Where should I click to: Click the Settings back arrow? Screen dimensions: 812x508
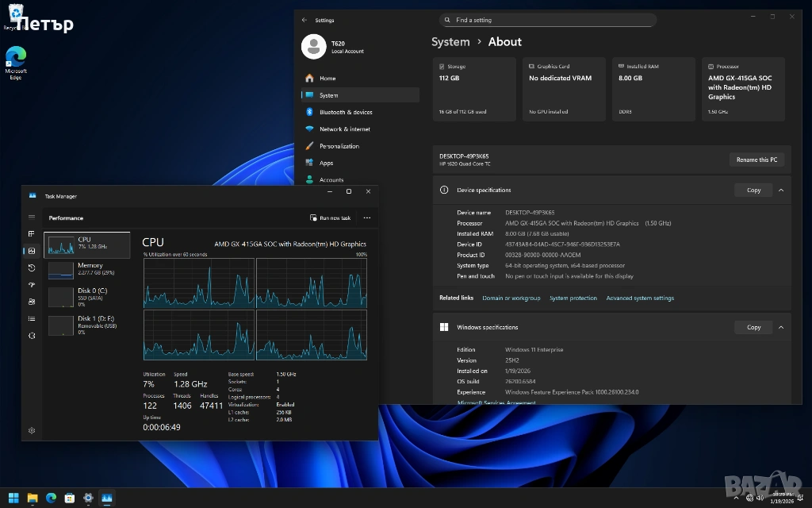(x=304, y=20)
